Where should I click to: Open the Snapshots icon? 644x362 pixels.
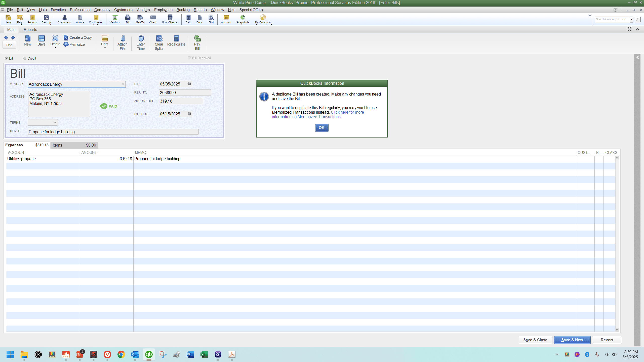point(243,19)
